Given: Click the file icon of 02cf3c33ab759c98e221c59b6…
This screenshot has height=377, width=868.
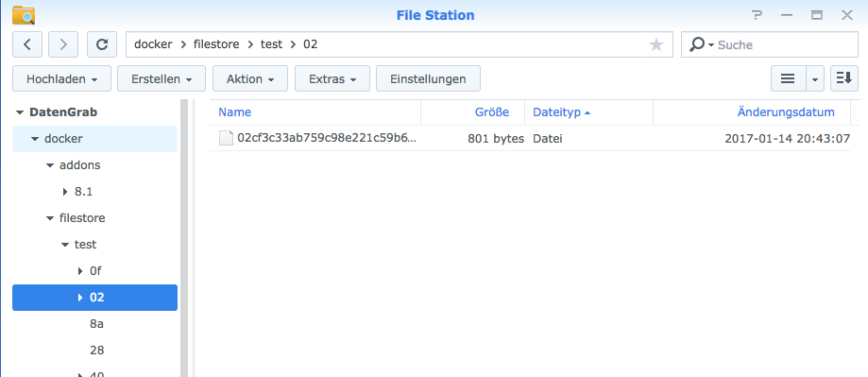Looking at the screenshot, I should 226,138.
